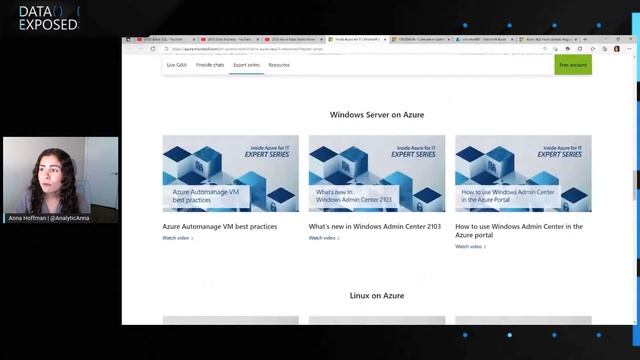Open the Fireside chats section tab
640x360 pixels.
click(x=210, y=65)
